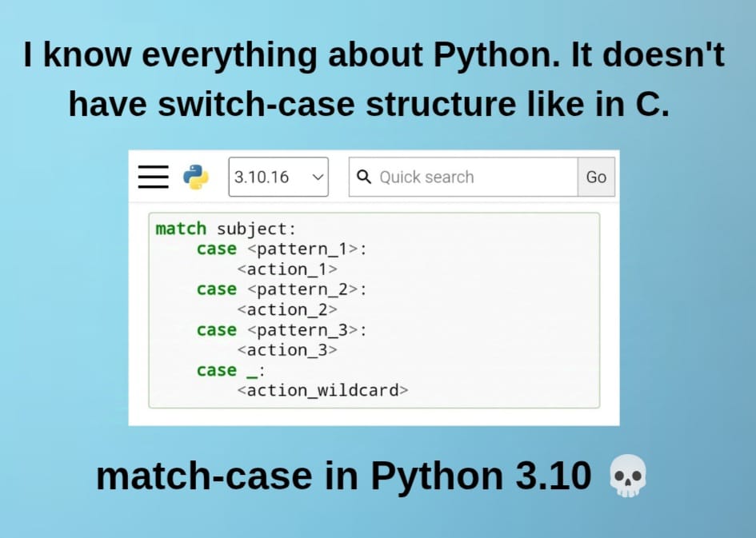Click the '<pattern_2>' text in code
Viewport: 756px width, 538px height.
[302, 289]
